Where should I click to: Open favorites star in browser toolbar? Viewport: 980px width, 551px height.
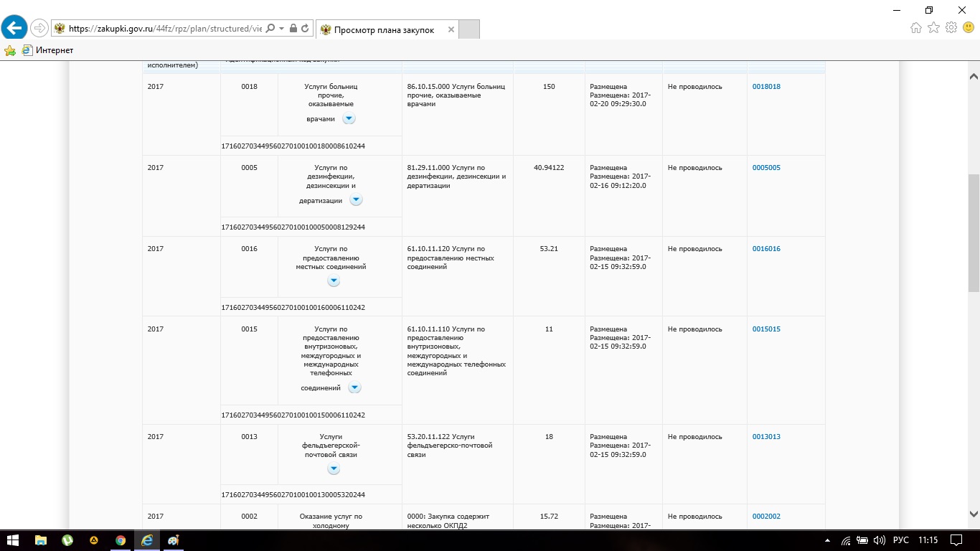pyautogui.click(x=933, y=28)
